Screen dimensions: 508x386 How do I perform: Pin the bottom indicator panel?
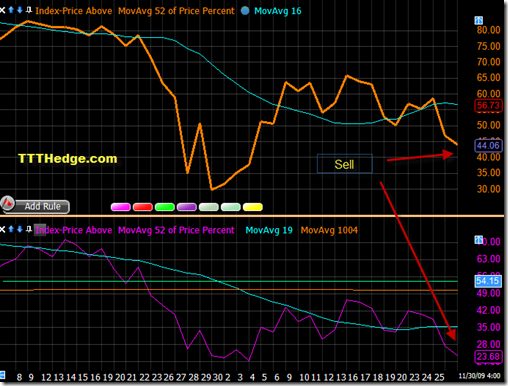point(29,229)
